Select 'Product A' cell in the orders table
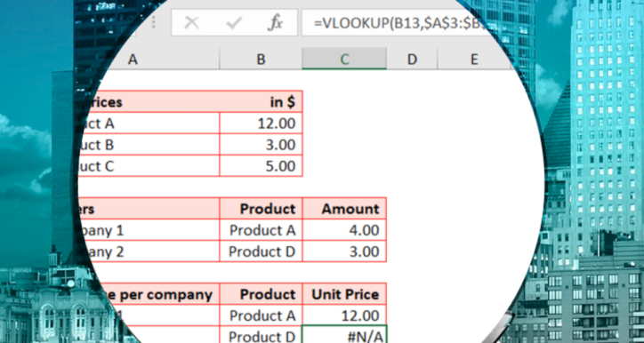Viewport: 644px width, 343px height. point(261,230)
